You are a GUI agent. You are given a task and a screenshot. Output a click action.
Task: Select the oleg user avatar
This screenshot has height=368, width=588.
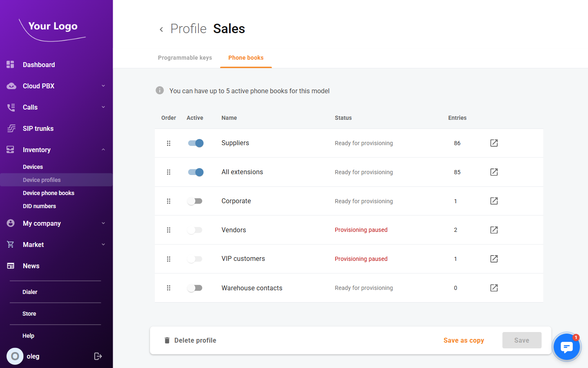[15, 356]
